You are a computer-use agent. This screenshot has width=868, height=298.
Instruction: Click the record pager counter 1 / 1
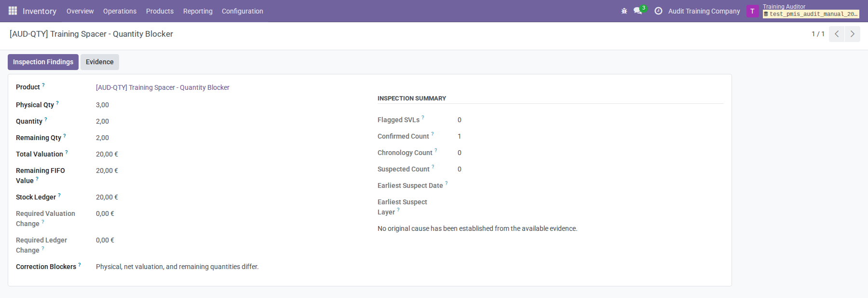[818, 34]
